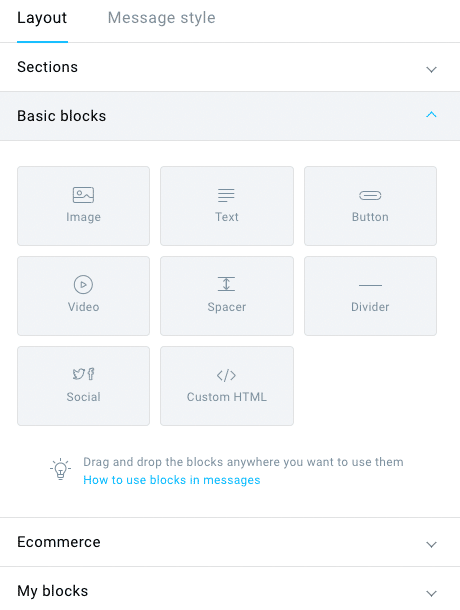Screen dimensions: 460x610
Task: Expand the Sections chevron
Action: click(x=431, y=70)
